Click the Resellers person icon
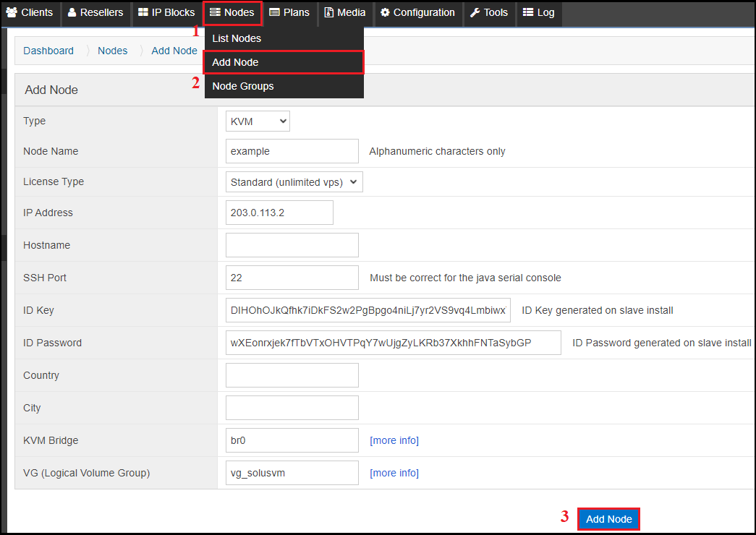This screenshot has width=756, height=535. [x=72, y=12]
